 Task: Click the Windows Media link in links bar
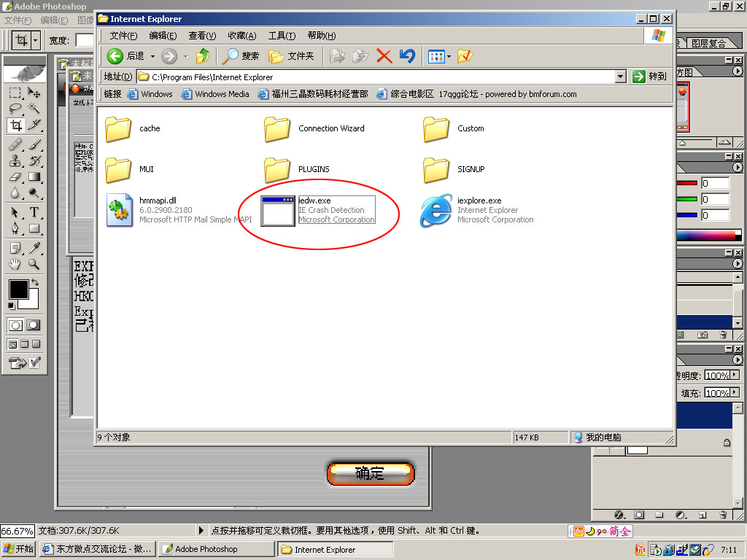point(216,94)
